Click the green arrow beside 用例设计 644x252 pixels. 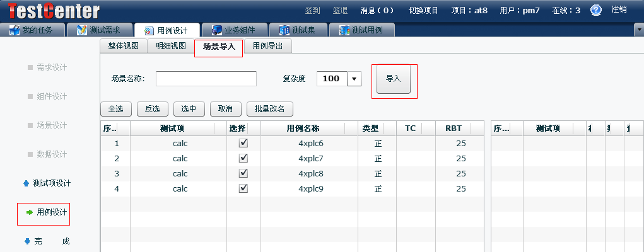pos(29,212)
